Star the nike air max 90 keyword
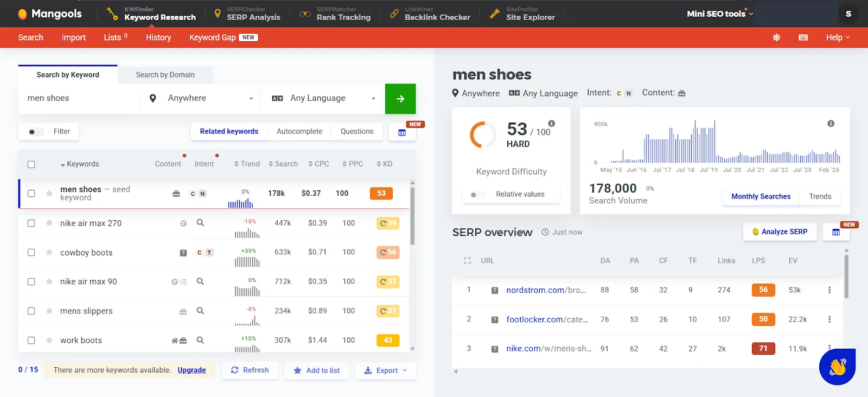868x397 pixels. point(49,281)
